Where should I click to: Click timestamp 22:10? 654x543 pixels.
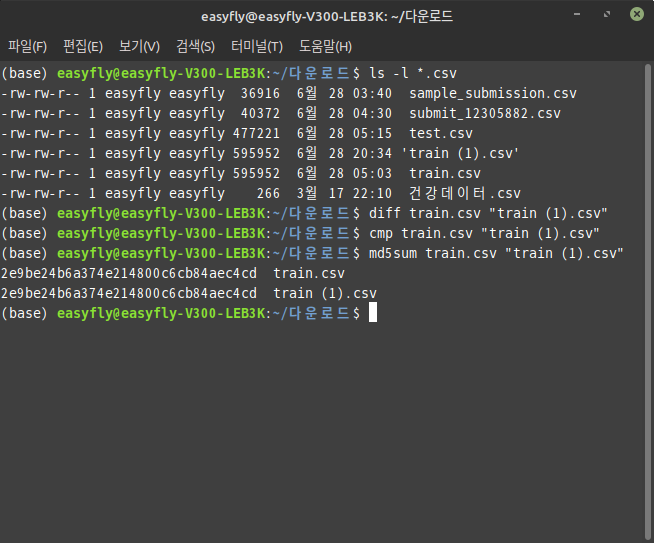[372, 194]
